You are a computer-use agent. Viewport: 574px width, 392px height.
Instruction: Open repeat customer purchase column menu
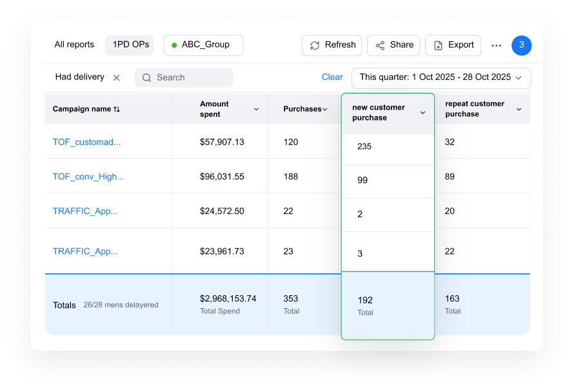click(519, 110)
